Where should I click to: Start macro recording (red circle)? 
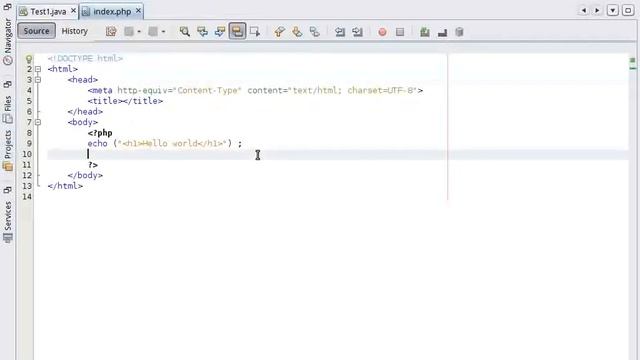(x=382, y=32)
